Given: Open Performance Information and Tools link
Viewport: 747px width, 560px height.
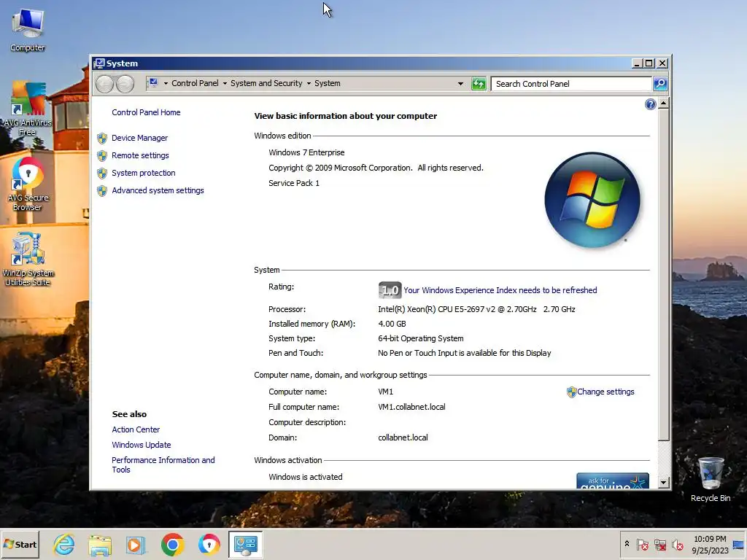Looking at the screenshot, I should tap(163, 464).
